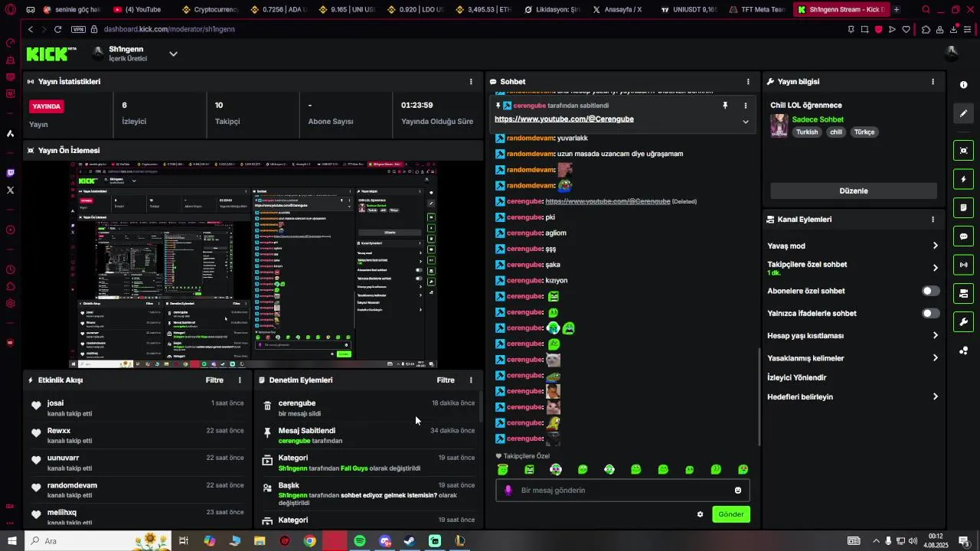Click the lightning bolt icon in right toolbar
Image resolution: width=980 pixels, height=551 pixels.
(963, 179)
